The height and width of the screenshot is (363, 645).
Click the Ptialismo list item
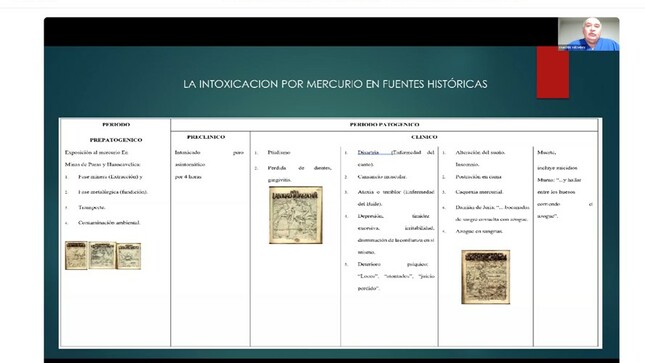point(279,152)
